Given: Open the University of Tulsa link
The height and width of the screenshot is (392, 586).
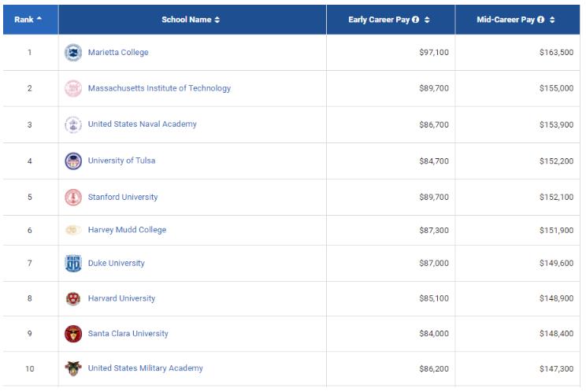Looking at the screenshot, I should click(x=121, y=161).
